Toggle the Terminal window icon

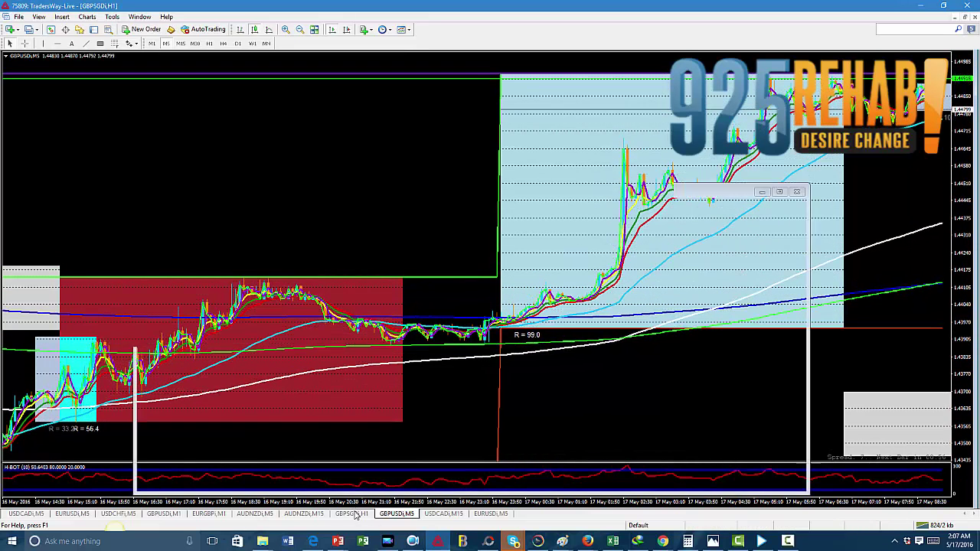point(94,30)
